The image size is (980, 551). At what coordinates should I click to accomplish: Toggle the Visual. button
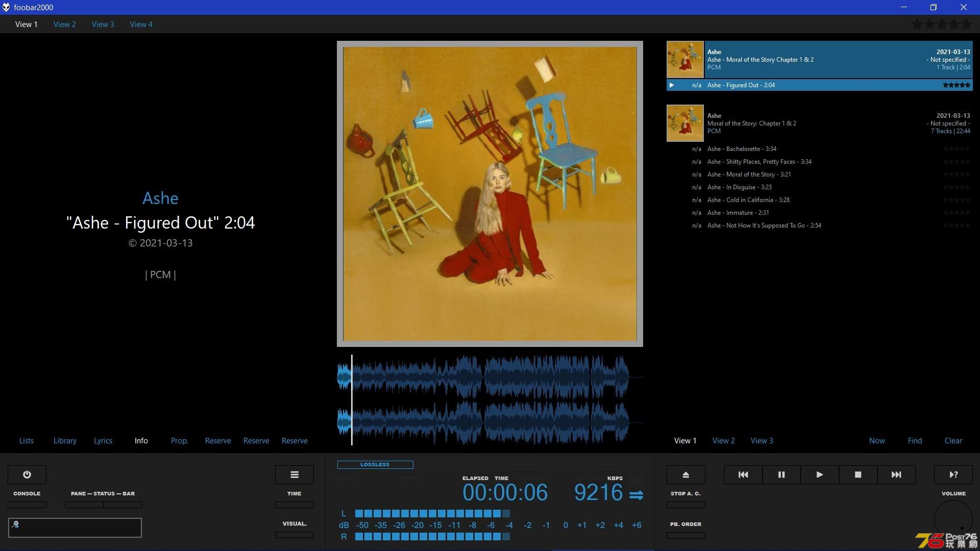[295, 535]
